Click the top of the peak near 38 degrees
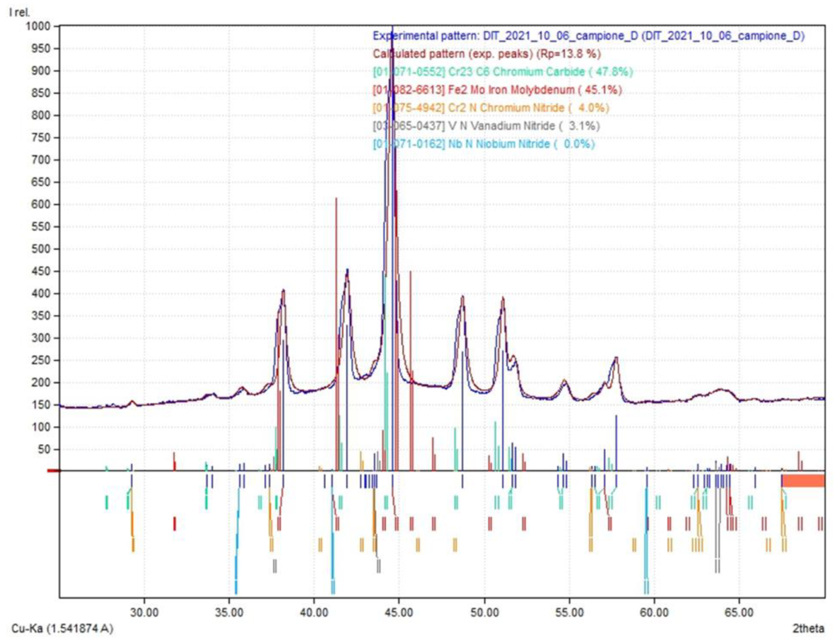 click(x=283, y=290)
